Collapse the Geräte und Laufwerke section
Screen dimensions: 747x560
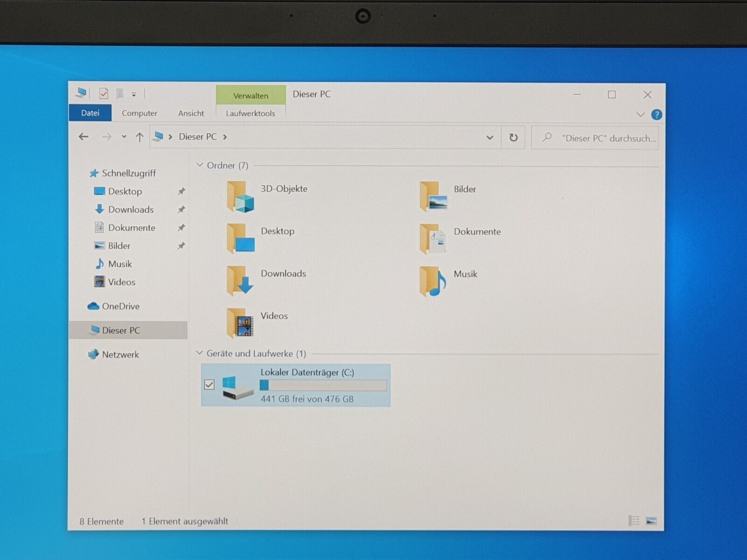coord(200,353)
